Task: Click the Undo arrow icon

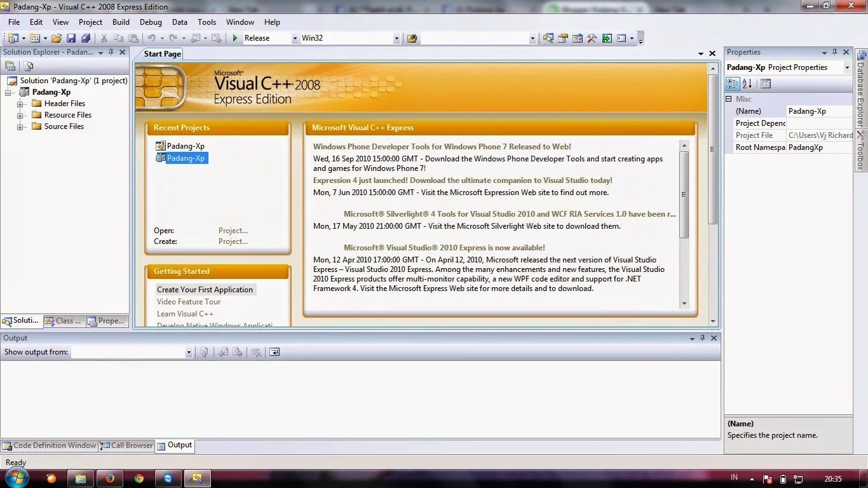Action: 152,38
